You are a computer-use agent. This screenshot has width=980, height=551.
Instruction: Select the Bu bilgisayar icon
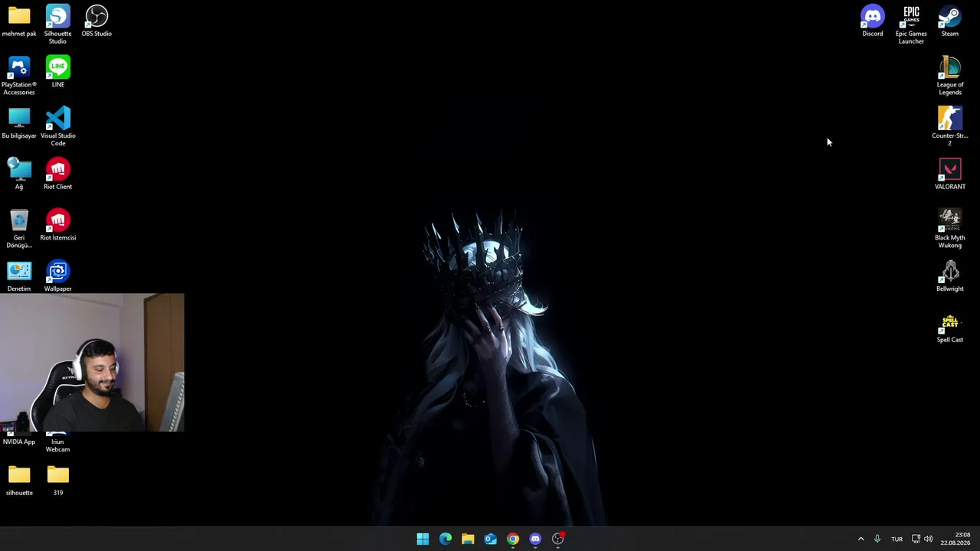[x=19, y=123]
